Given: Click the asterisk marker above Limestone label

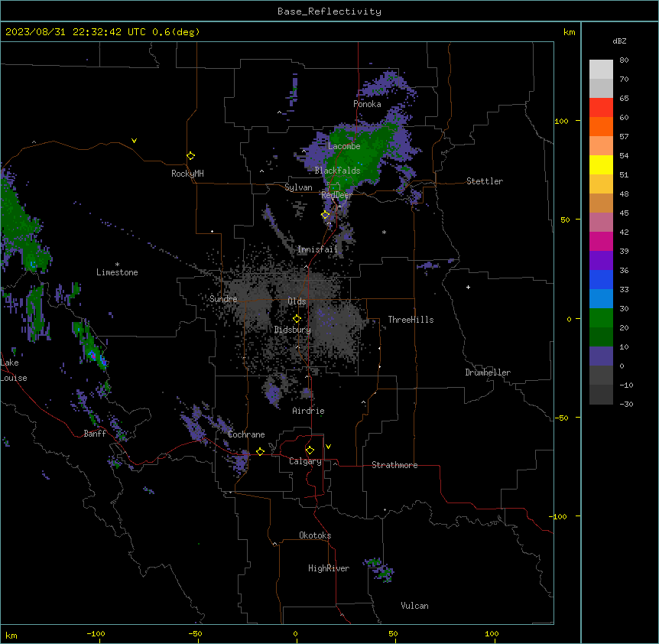Looking at the screenshot, I should [117, 265].
